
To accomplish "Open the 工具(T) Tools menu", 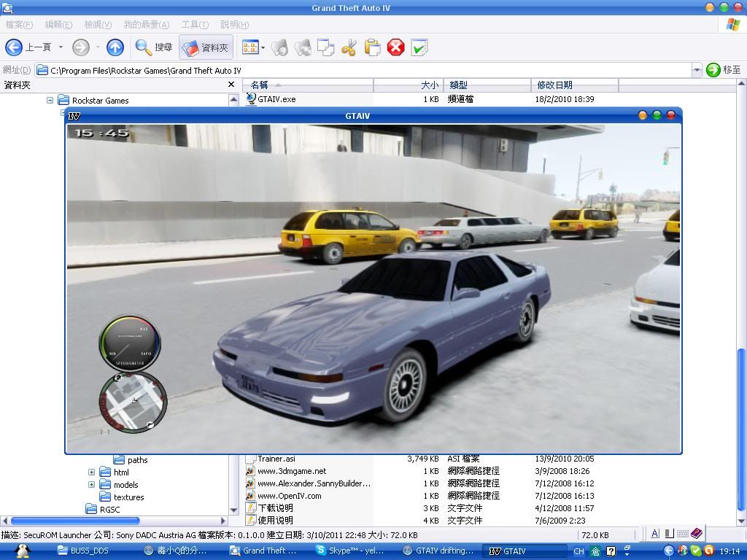I will 195,25.
